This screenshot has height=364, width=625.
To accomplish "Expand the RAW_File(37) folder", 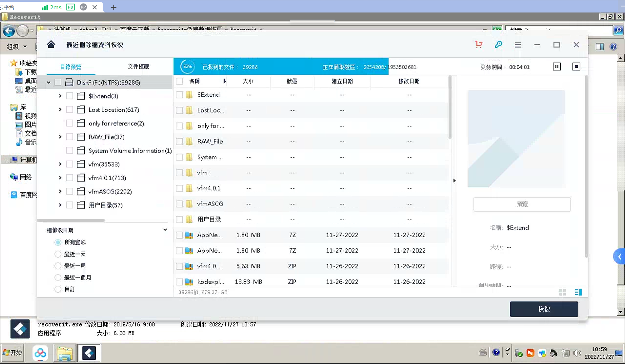I will point(60,137).
